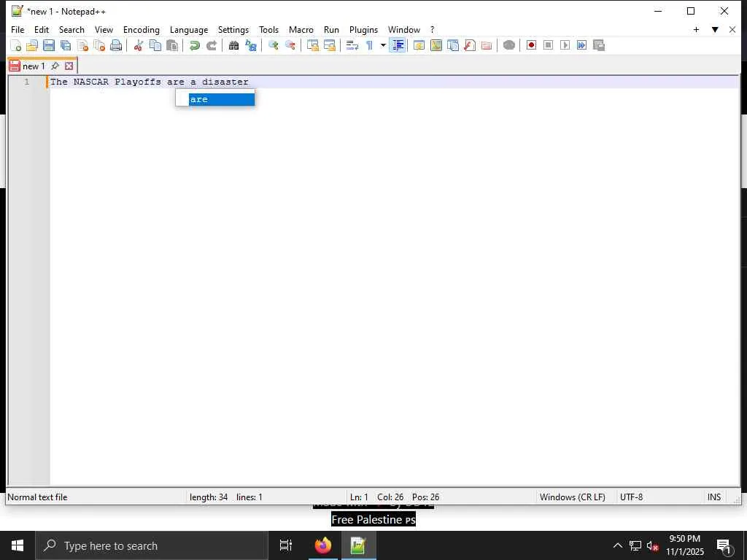Zoom in using the toolbar magnifier icon
The height and width of the screenshot is (560, 747).
(x=273, y=45)
